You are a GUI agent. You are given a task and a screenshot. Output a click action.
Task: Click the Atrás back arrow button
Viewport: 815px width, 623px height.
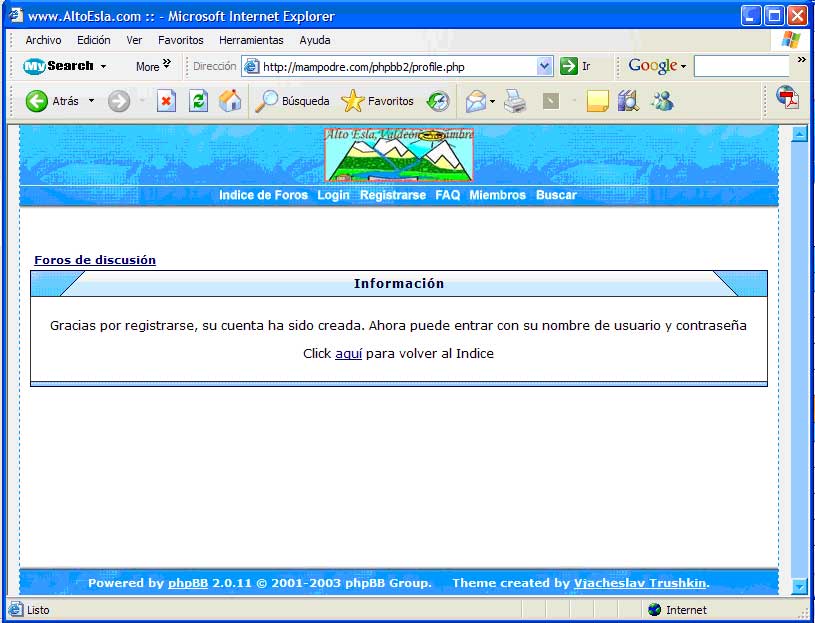(37, 101)
